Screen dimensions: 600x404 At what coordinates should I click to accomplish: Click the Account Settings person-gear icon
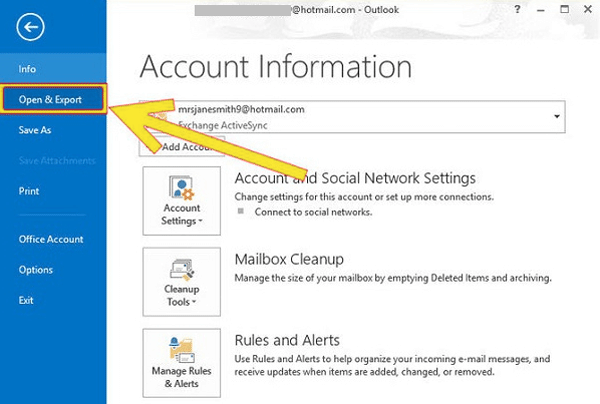[x=181, y=187]
